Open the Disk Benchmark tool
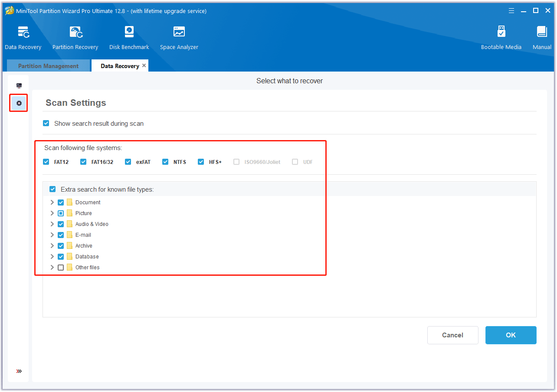The image size is (557, 392). [129, 38]
